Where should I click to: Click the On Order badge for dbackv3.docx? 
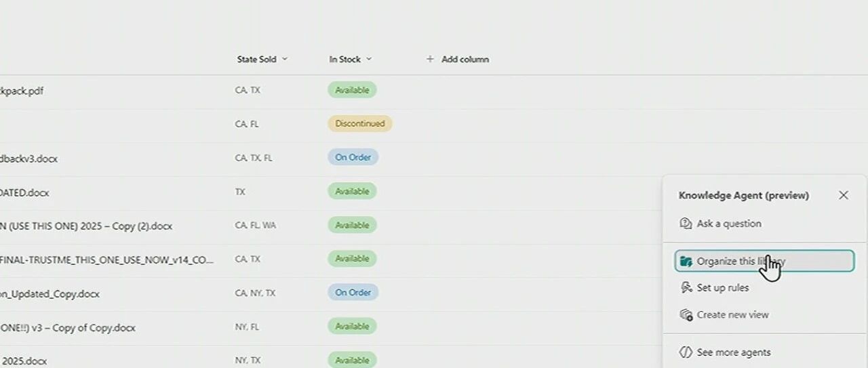[353, 157]
